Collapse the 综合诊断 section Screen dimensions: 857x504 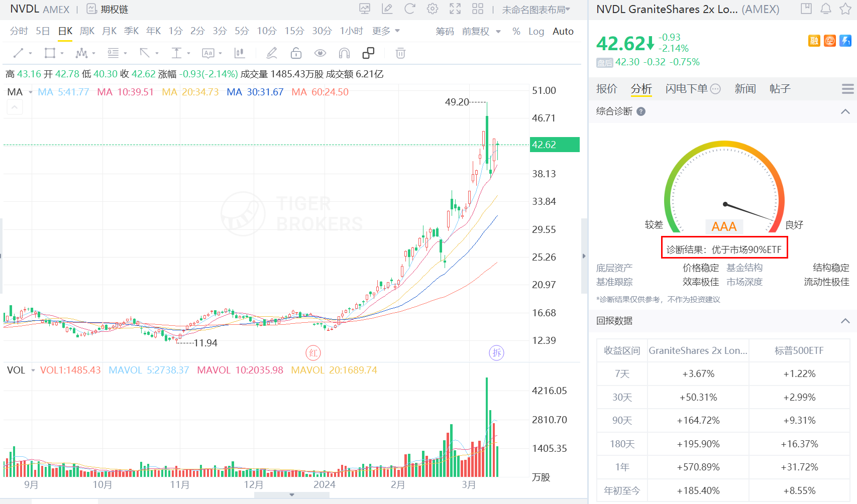point(845,111)
